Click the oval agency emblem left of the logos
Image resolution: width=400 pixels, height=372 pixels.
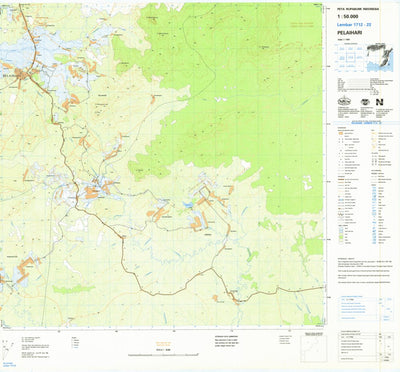(343, 102)
